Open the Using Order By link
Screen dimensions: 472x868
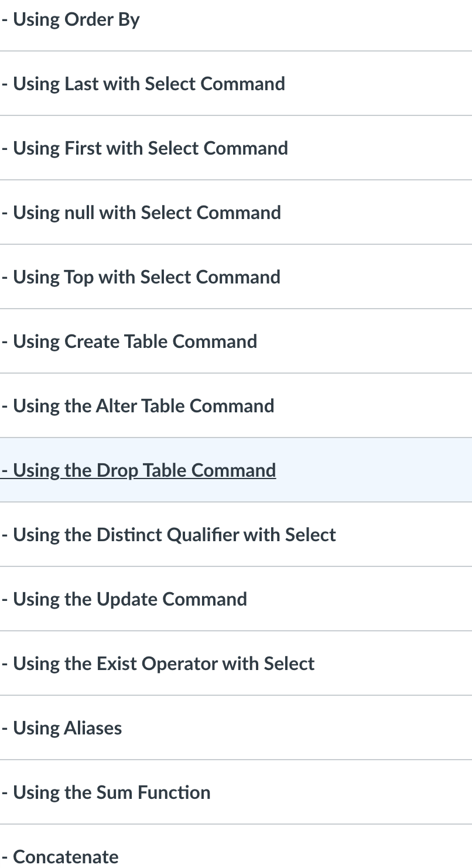pos(70,20)
